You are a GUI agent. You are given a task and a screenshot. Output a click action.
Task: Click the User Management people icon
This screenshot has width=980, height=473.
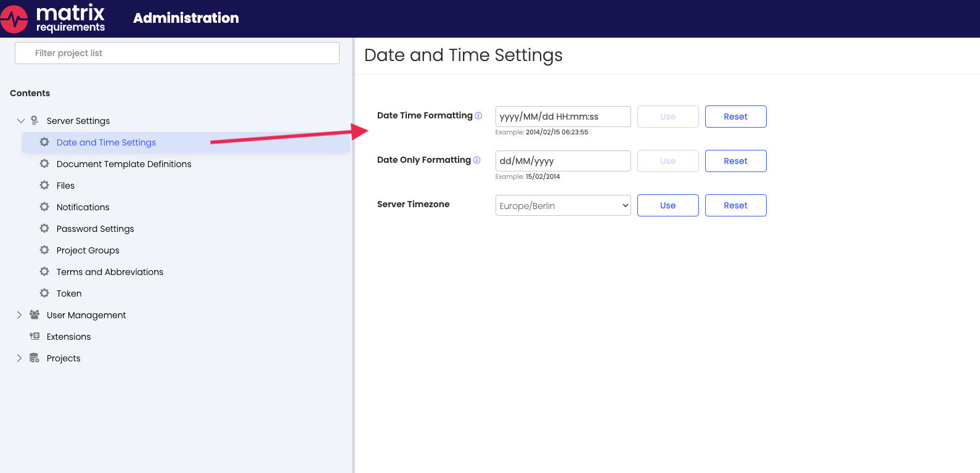[35, 315]
